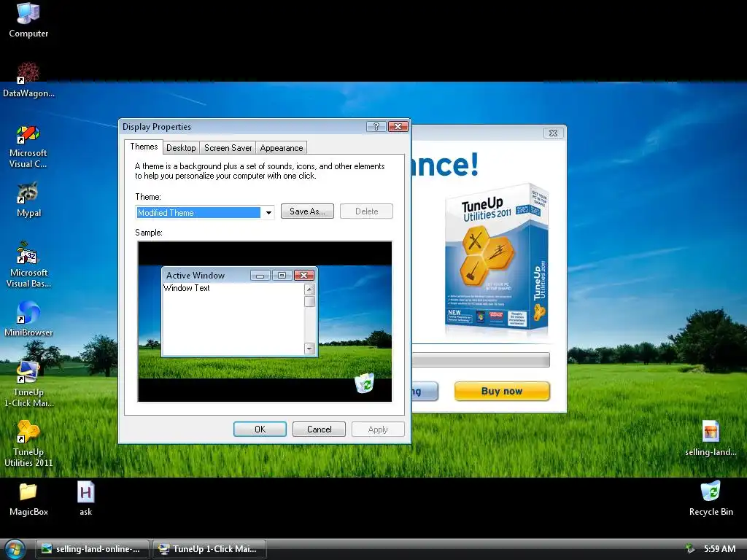Click the system tray notification icon
Image resolution: width=747 pixels, height=560 pixels.
click(689, 549)
